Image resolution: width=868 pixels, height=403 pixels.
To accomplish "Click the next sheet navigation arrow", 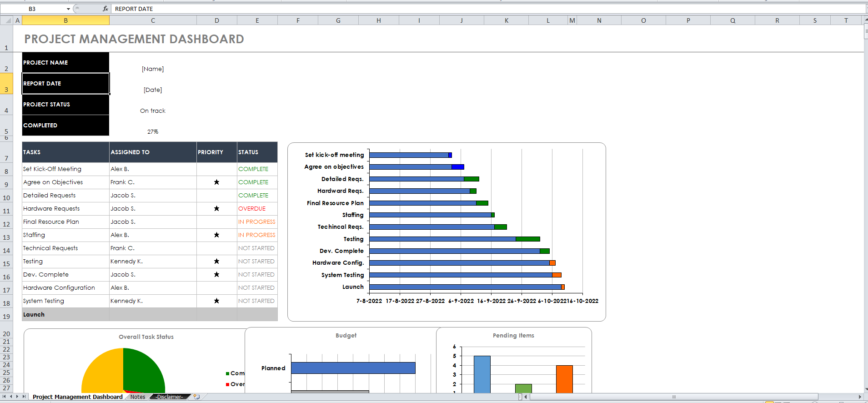I will [17, 397].
